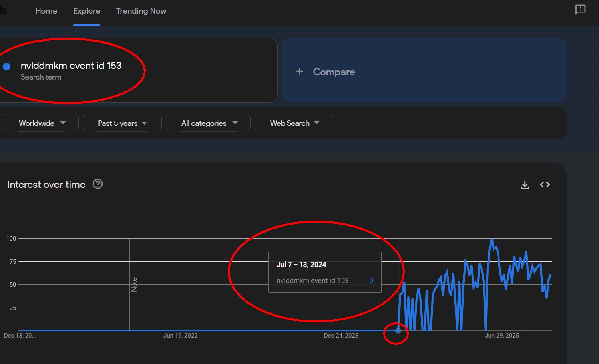This screenshot has width=599, height=364.
Task: Open the Past 5 years dropdown
Action: [x=122, y=123]
